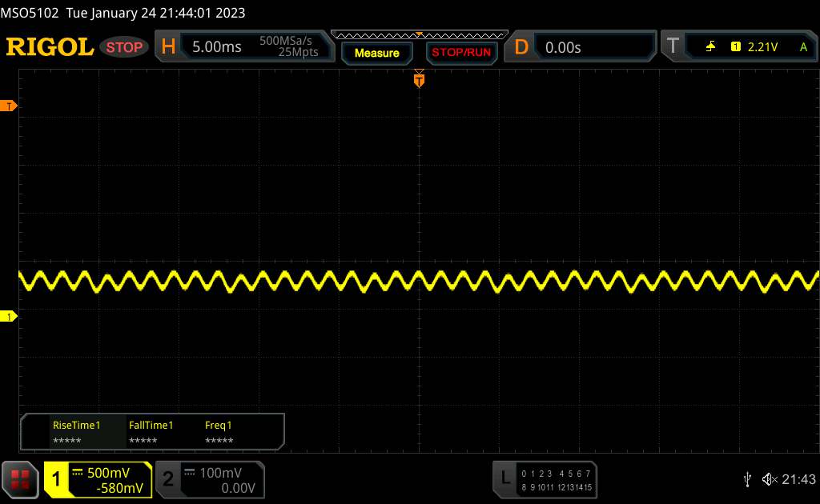Screen dimensions: 820x504
Task: Toggle channel 1 using the yellow badge
Action: coord(57,479)
